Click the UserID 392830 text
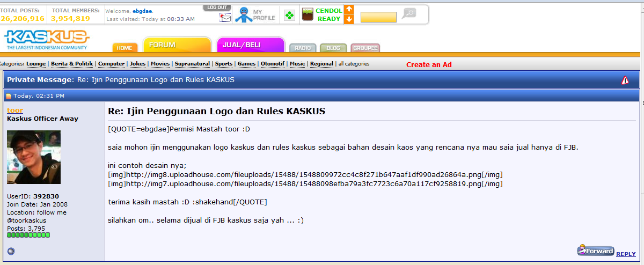This screenshot has width=644, height=265. coord(33,196)
